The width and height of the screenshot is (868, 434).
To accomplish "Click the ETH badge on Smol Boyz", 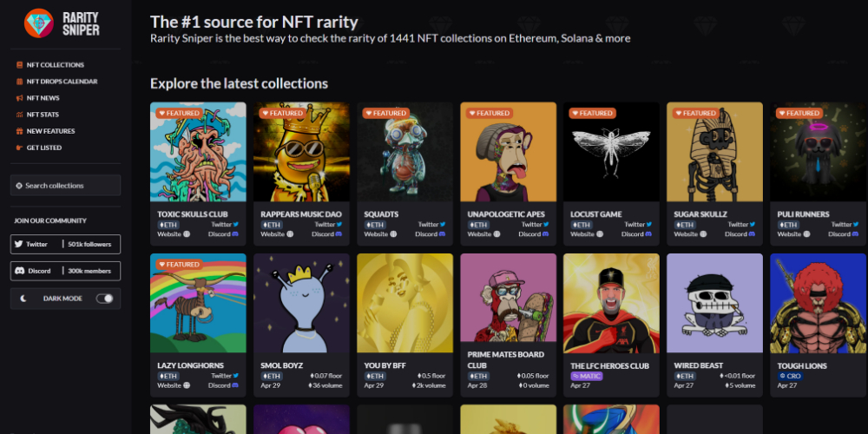I will 272,377.
